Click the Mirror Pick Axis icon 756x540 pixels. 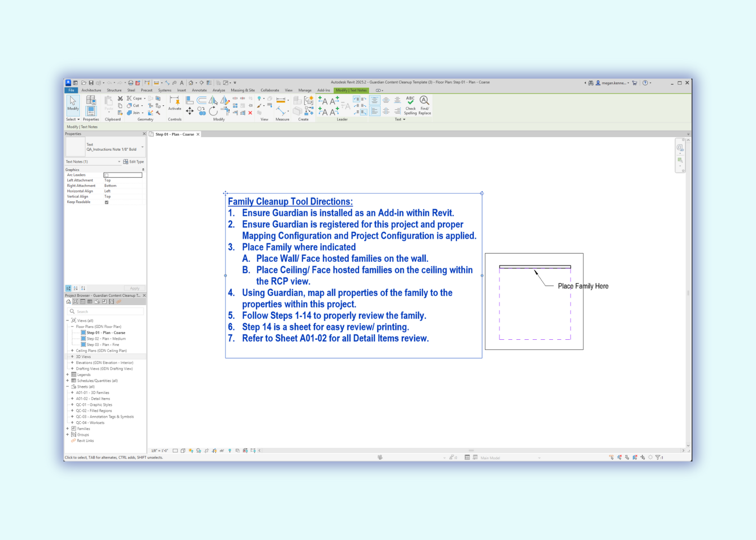(212, 100)
